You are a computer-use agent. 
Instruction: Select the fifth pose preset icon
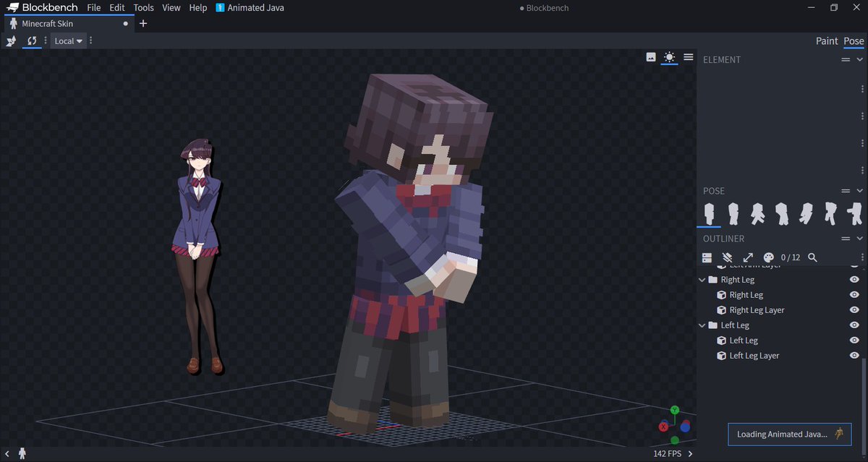point(806,213)
